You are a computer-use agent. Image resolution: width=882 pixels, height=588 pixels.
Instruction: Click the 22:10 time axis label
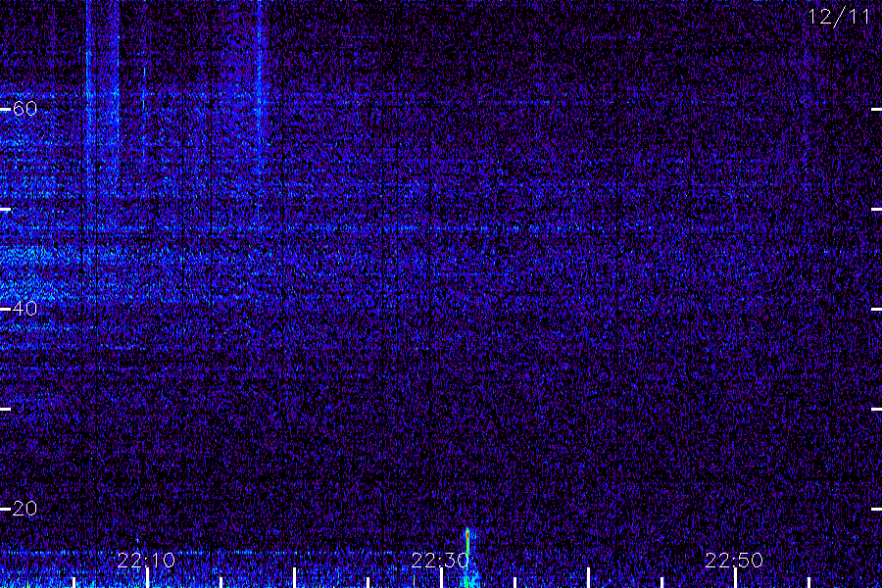pos(146,561)
